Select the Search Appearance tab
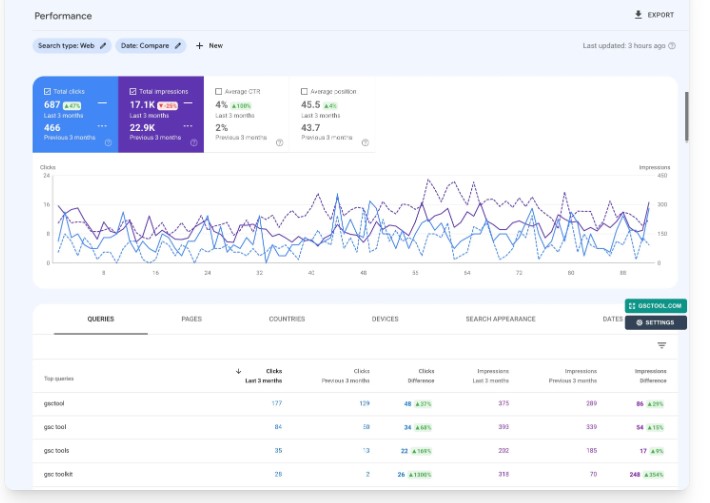Image resolution: width=710 pixels, height=503 pixels. click(500, 319)
